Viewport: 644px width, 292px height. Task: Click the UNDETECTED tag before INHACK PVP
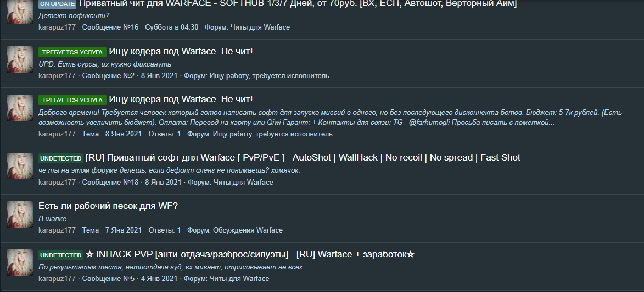tap(61, 255)
